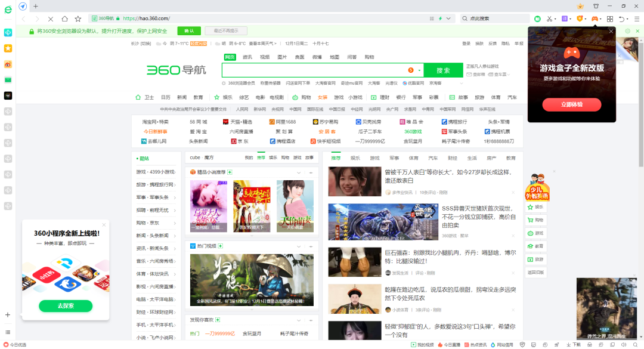Switch to 视频 search tab

[x=265, y=57]
